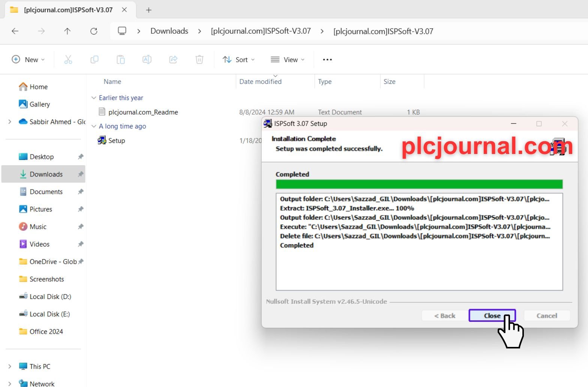Click the Setup application file icon
The image size is (588, 387).
pos(102,140)
